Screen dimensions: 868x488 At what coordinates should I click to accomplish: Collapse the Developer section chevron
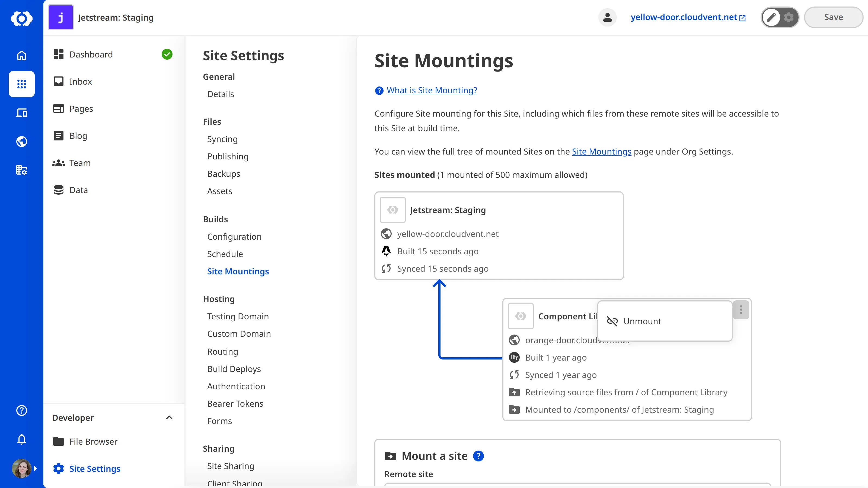(169, 418)
